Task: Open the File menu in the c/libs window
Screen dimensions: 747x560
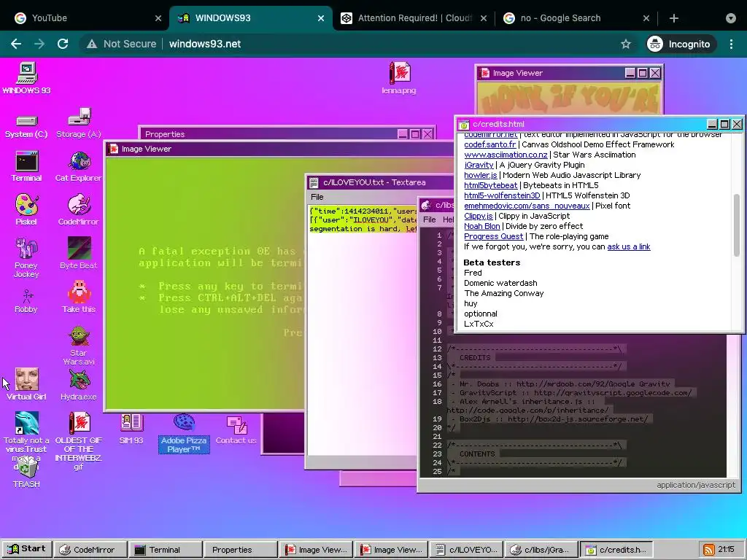Action: click(x=429, y=219)
